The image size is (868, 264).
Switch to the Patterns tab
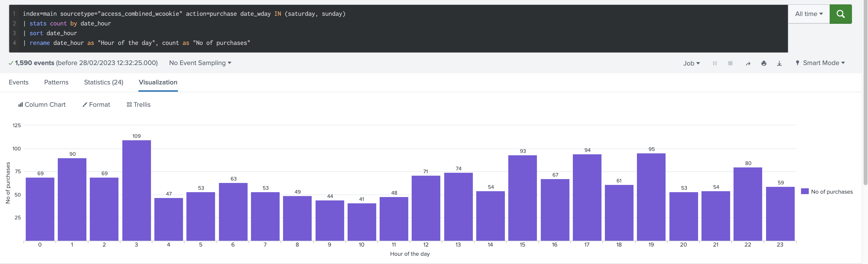pos(56,82)
